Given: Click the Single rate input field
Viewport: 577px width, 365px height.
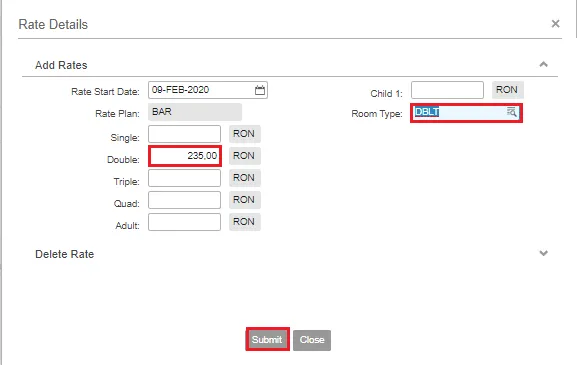Looking at the screenshot, I should [184, 134].
